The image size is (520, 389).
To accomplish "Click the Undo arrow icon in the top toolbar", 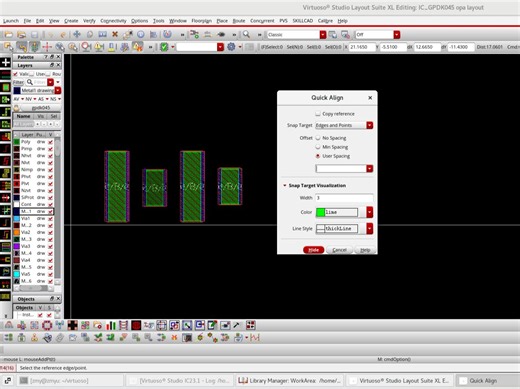I will tap(50, 34).
